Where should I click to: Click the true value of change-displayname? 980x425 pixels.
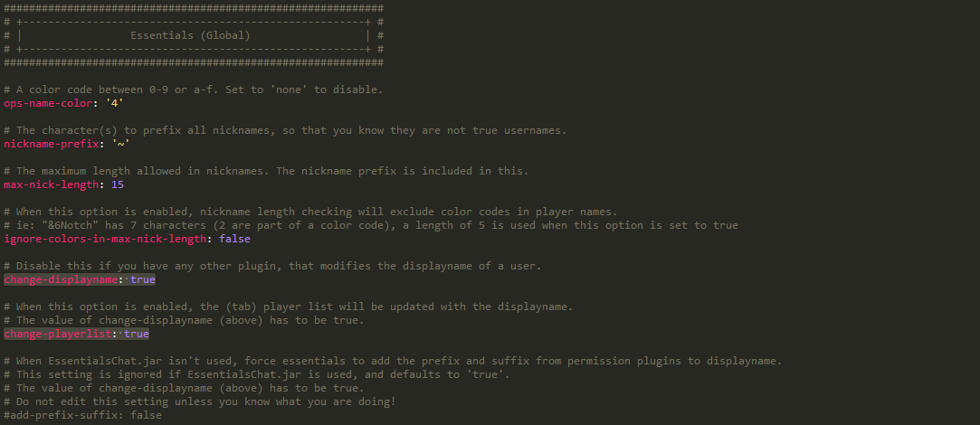pos(143,279)
